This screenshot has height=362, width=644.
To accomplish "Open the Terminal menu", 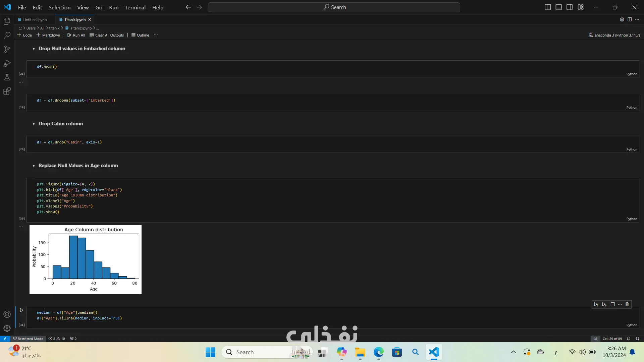I will click(135, 7).
